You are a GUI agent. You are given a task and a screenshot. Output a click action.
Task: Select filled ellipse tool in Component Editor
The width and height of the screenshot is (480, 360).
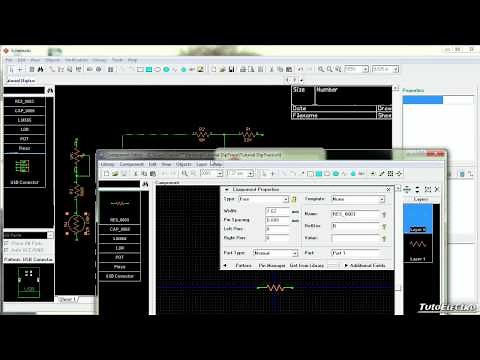336,173
